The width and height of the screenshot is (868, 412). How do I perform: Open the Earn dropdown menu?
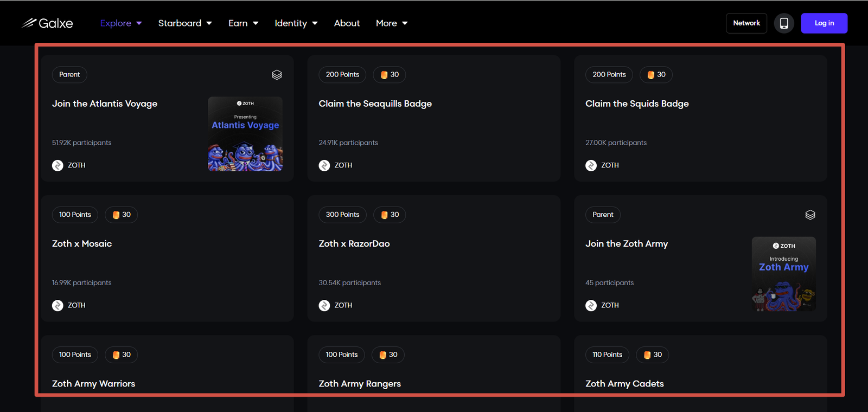[x=243, y=23]
